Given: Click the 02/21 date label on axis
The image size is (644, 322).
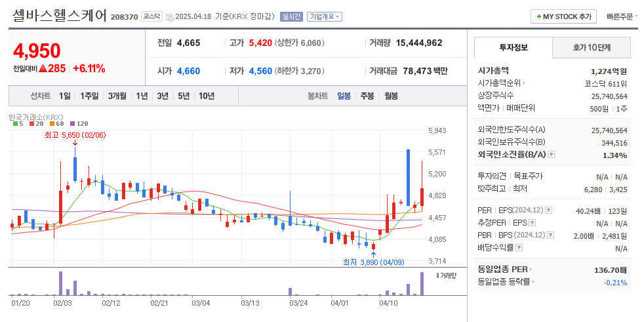Looking at the screenshot, I should [x=160, y=303].
